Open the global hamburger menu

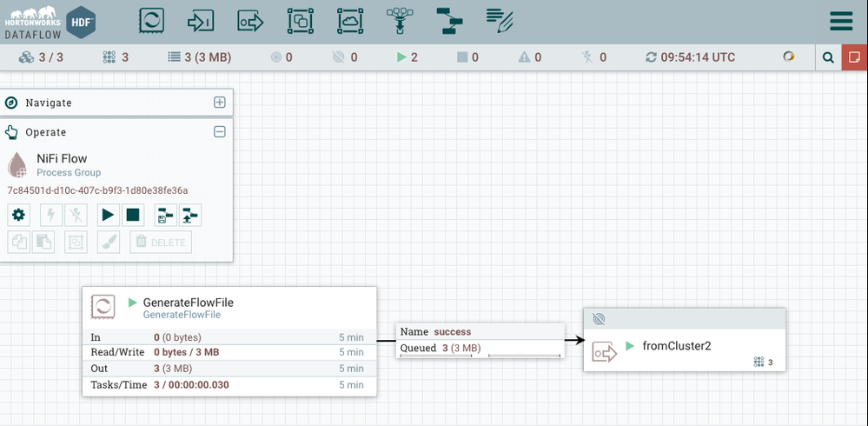tap(841, 22)
